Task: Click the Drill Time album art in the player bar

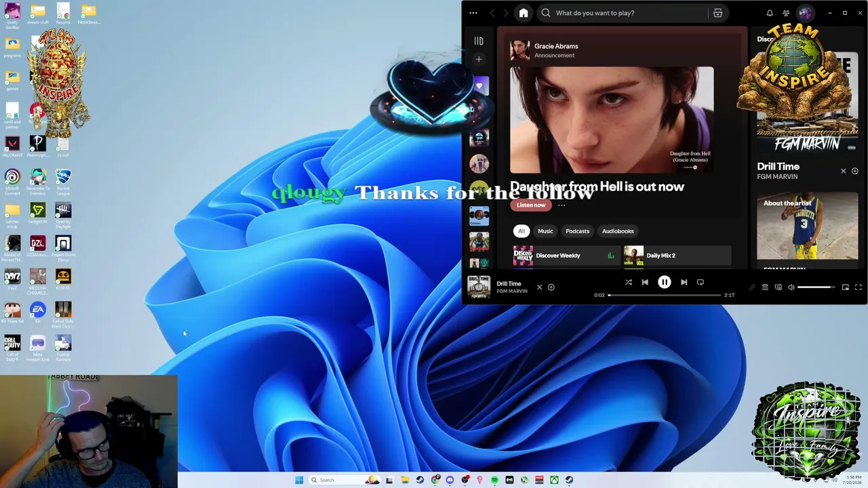Action: pos(479,287)
